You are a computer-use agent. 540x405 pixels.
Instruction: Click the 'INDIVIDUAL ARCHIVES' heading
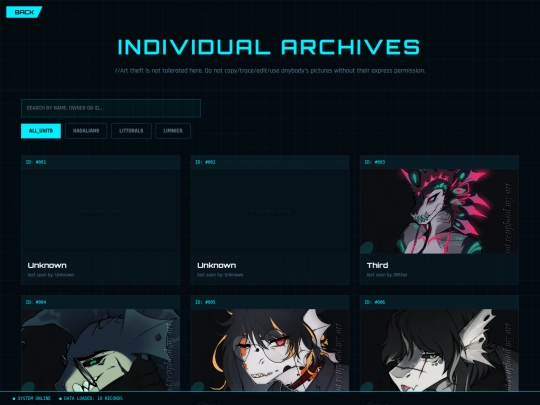pyautogui.click(x=269, y=47)
